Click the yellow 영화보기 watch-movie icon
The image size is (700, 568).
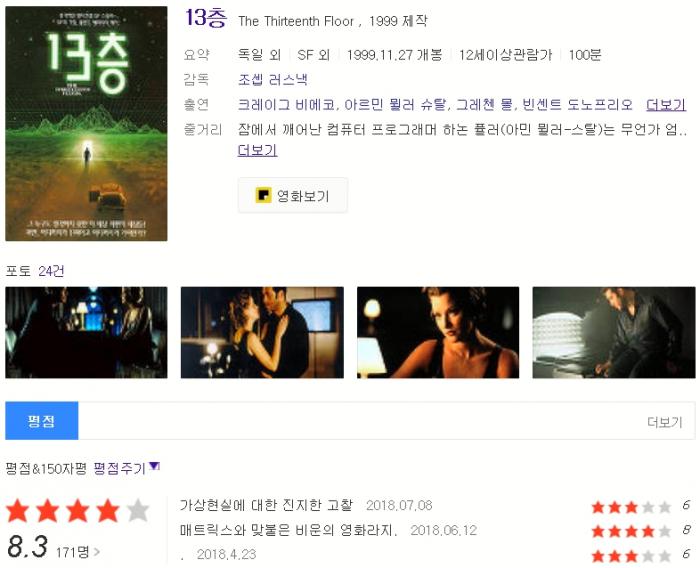(263, 195)
